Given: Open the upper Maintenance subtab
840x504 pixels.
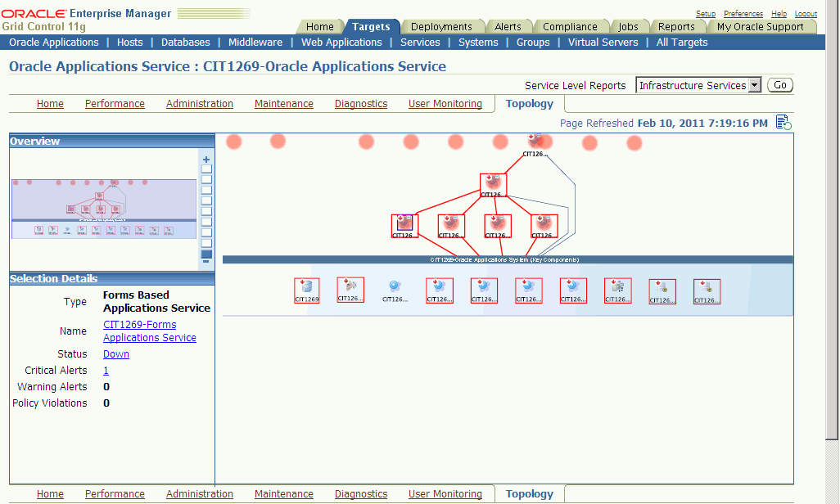Looking at the screenshot, I should click(284, 103).
